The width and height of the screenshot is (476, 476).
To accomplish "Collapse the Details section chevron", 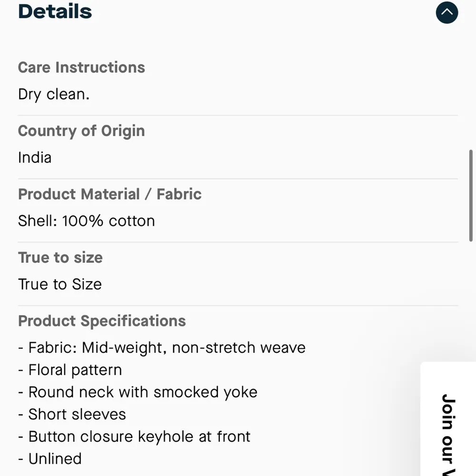I will [x=446, y=13].
